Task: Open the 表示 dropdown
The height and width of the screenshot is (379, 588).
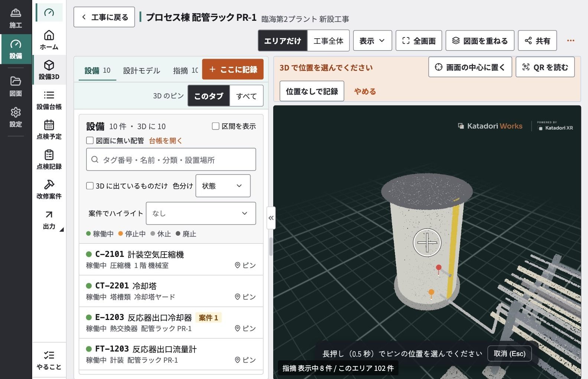Action: [x=372, y=40]
